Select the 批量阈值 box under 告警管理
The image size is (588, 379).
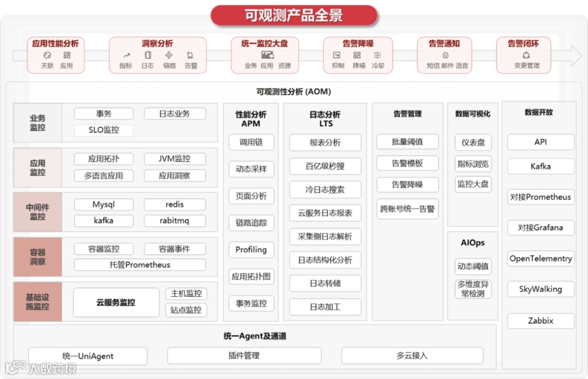click(407, 141)
